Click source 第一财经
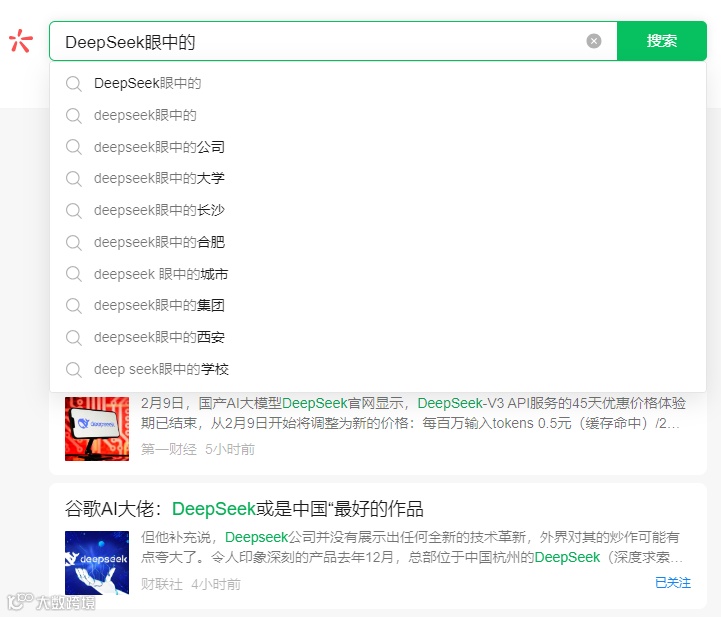 point(169,449)
